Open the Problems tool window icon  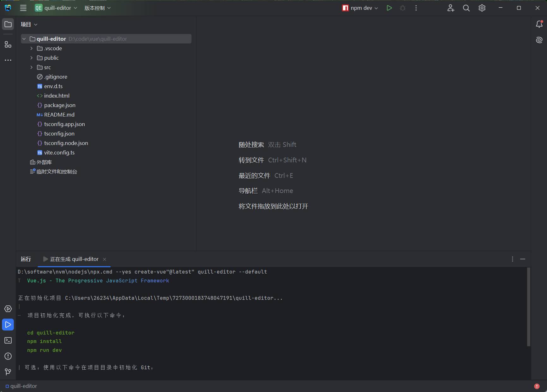click(x=8, y=356)
